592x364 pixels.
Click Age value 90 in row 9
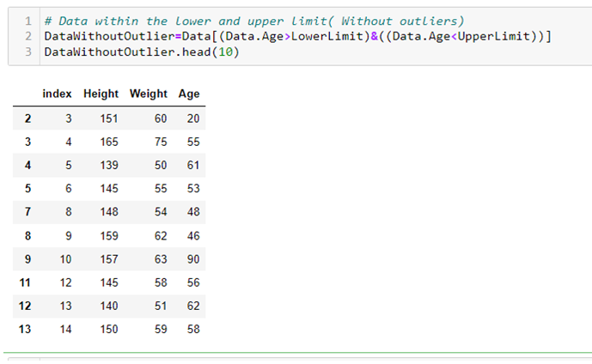193,259
